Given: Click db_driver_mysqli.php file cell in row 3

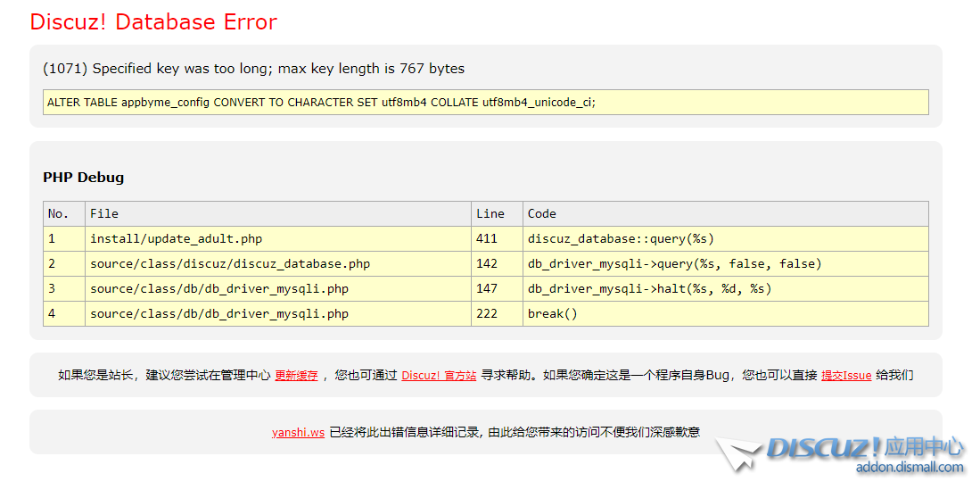Looking at the screenshot, I should click(278, 288).
